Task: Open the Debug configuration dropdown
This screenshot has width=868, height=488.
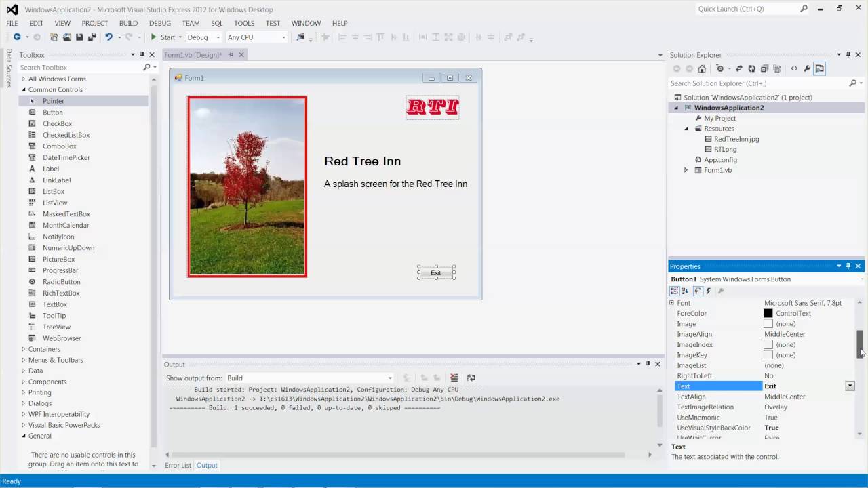Action: [218, 37]
